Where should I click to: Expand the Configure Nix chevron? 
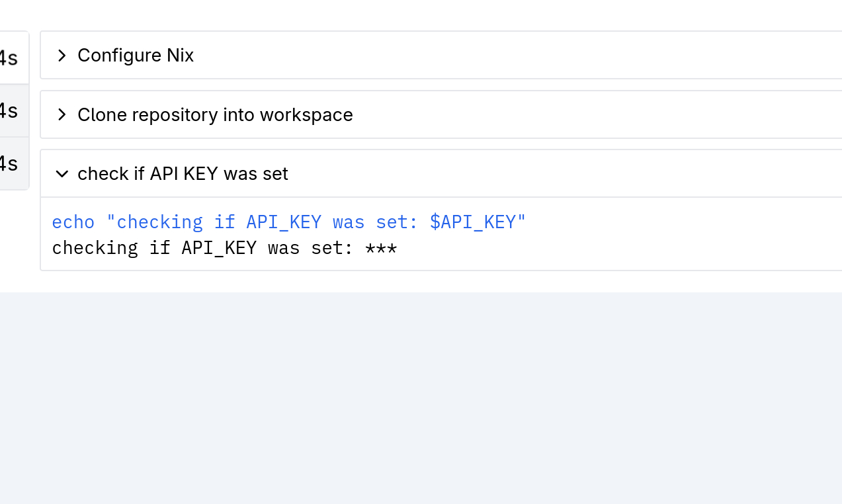click(62, 56)
